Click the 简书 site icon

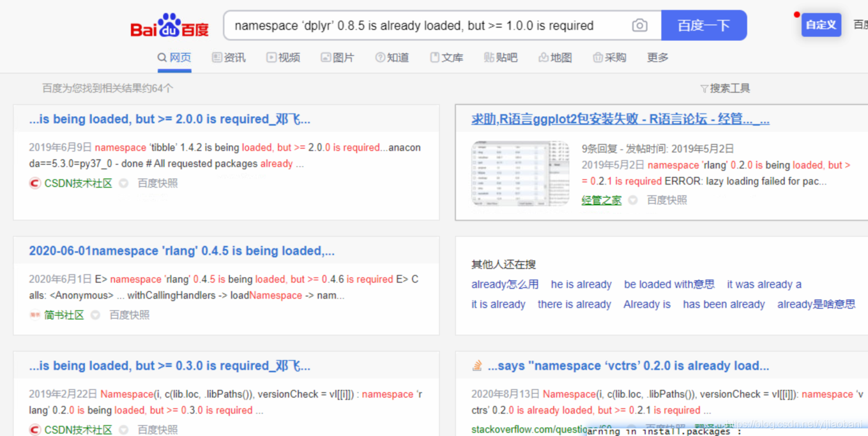pyautogui.click(x=34, y=315)
